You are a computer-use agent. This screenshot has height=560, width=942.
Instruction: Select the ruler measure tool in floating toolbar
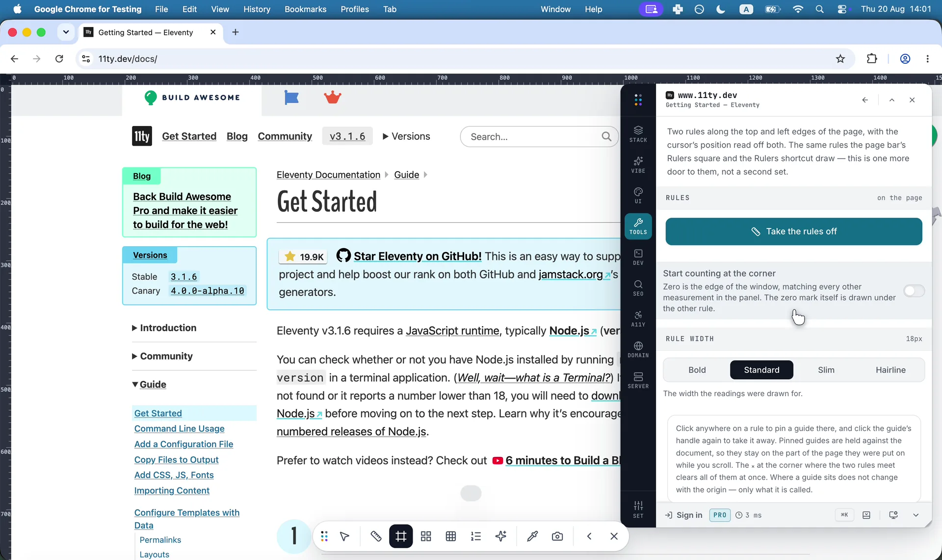pyautogui.click(x=376, y=536)
